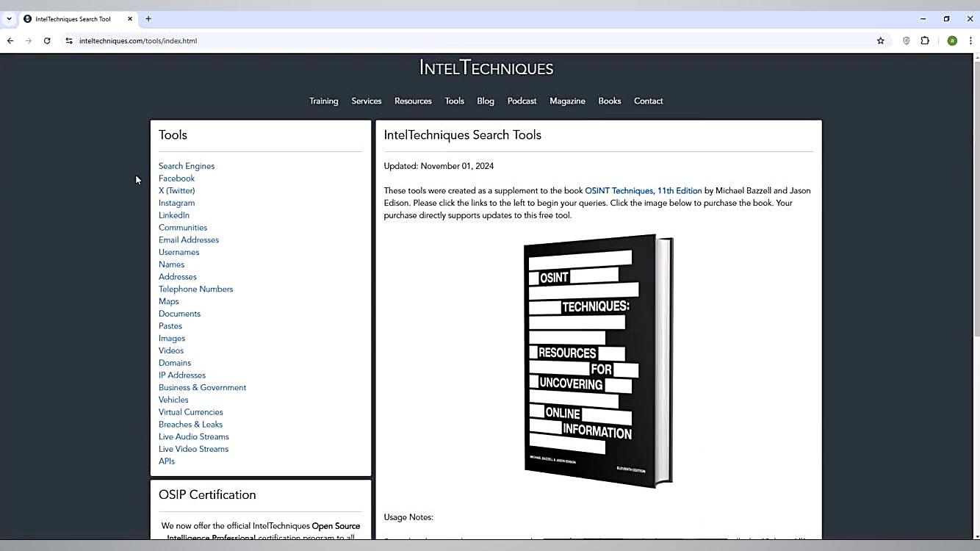Viewport: 980px width, 551px height.
Task: Open the Vehicles tool link
Action: pos(173,400)
